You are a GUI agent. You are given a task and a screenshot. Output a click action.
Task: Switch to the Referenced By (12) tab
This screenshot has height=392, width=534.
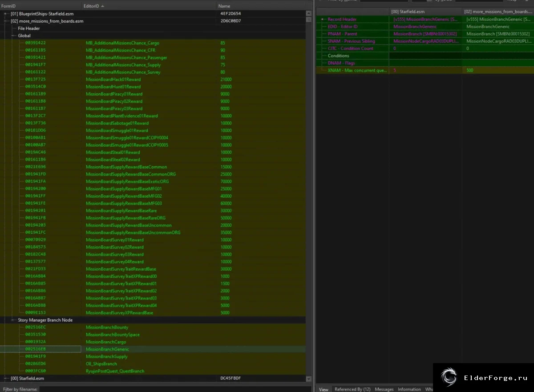352,389
